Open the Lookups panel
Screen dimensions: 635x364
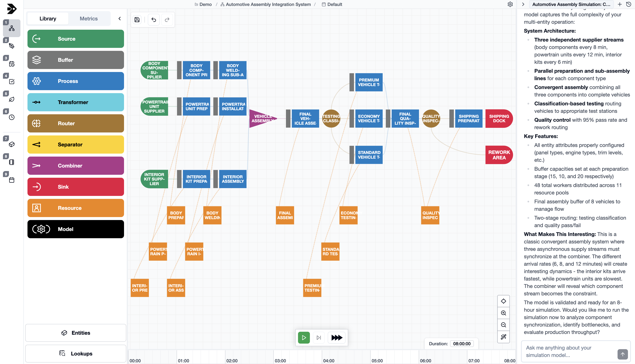click(76, 353)
